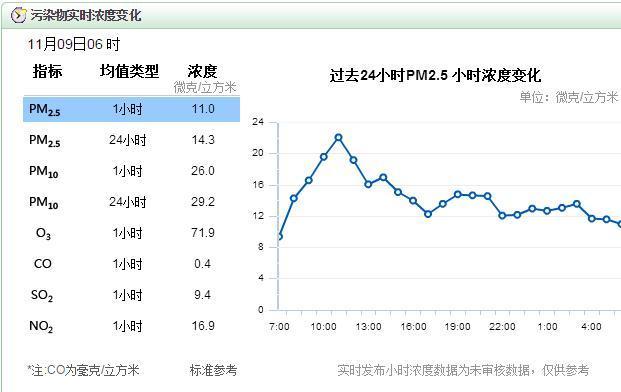Select the PM2.5 24小时 row
Screen dimensions: 621x392
coord(131,140)
